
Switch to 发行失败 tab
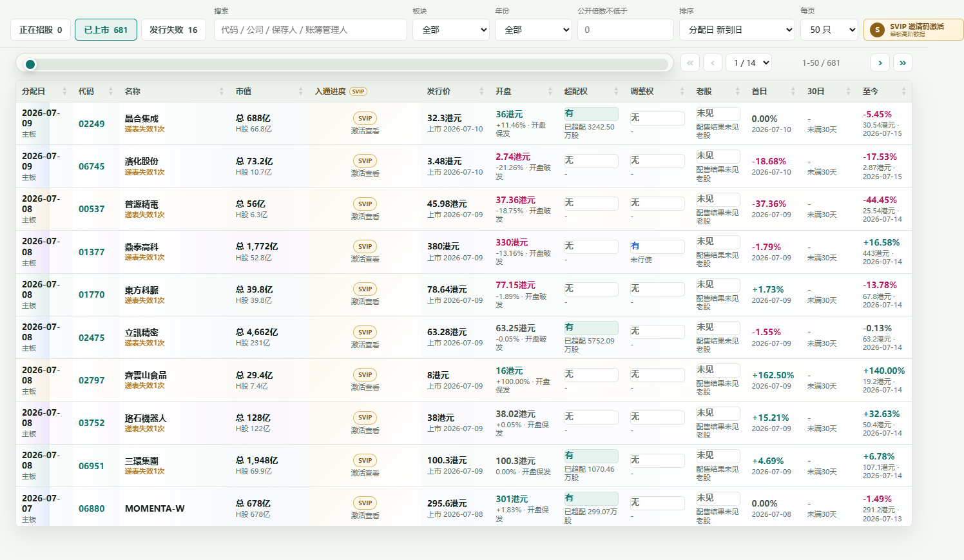tap(173, 30)
